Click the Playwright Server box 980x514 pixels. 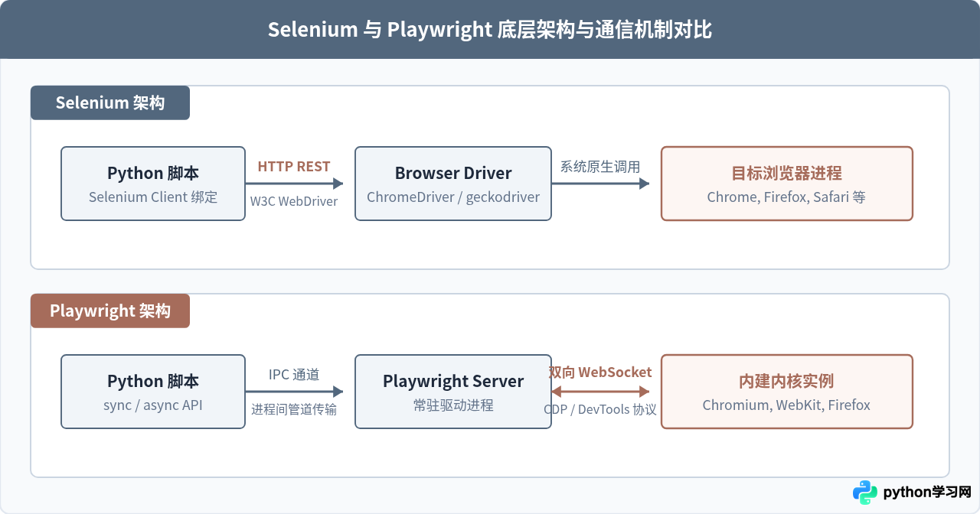click(x=453, y=392)
